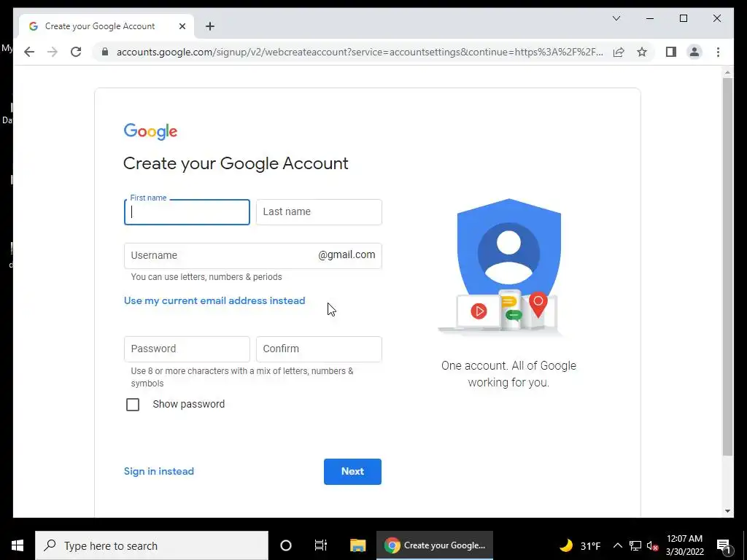Open Chrome side panel
The width and height of the screenshot is (747, 560).
pyautogui.click(x=671, y=52)
